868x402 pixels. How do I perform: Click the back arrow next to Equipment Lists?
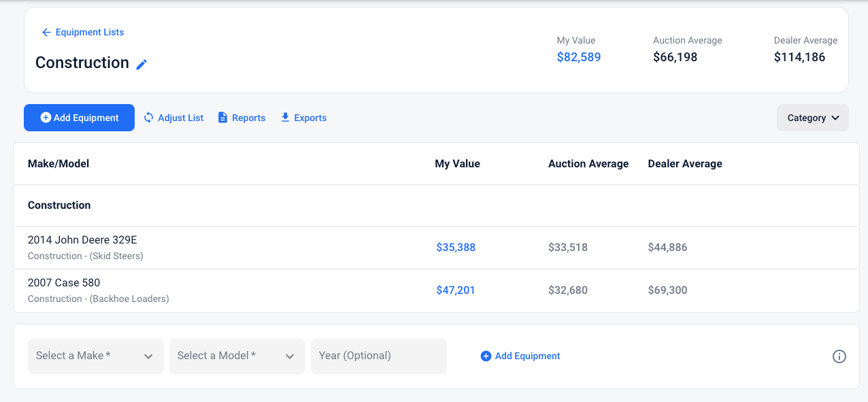46,33
